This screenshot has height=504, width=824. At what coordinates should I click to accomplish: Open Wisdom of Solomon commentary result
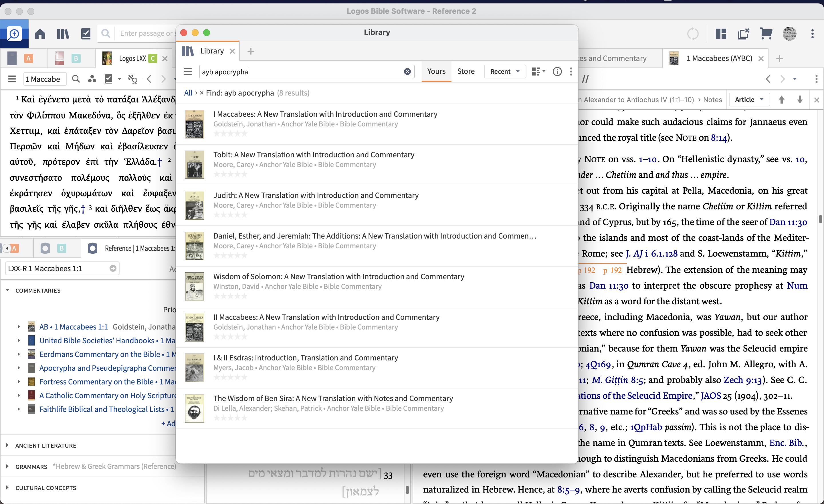[x=377, y=286]
